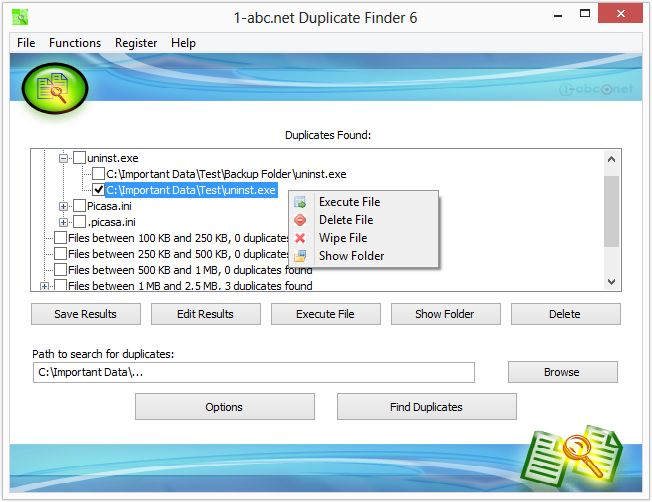Minimize the Duplicate Finder window

(558, 15)
